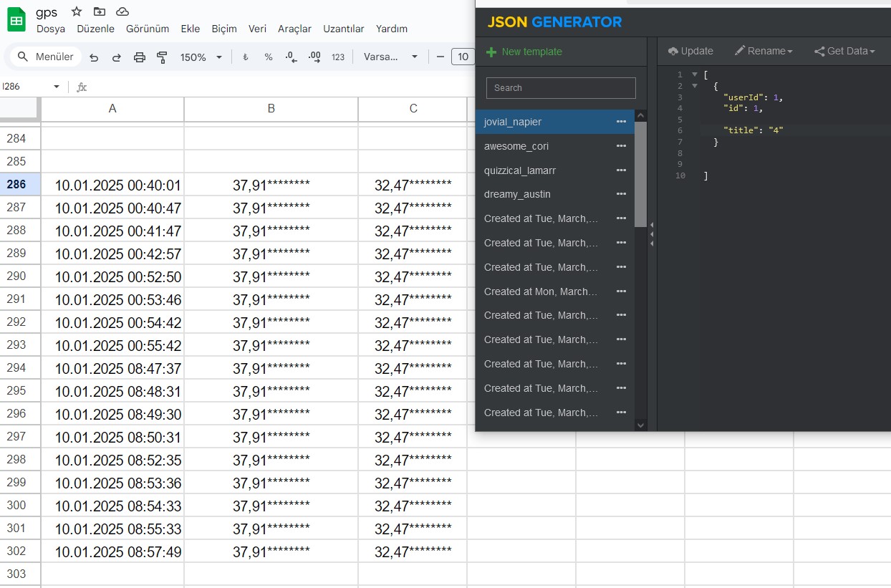Select the jovial_napier template

(554, 122)
